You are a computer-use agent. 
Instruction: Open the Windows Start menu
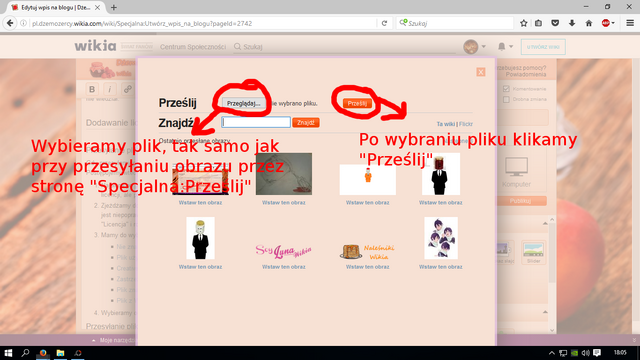click(8, 353)
